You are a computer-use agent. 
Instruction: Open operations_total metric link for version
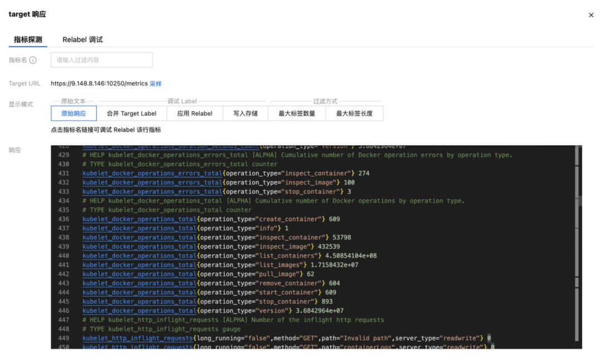pos(140,311)
